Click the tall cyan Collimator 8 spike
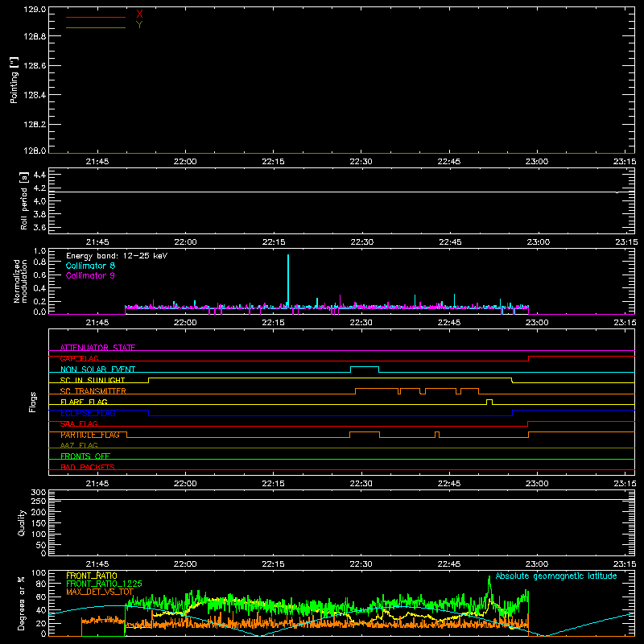 (x=288, y=280)
